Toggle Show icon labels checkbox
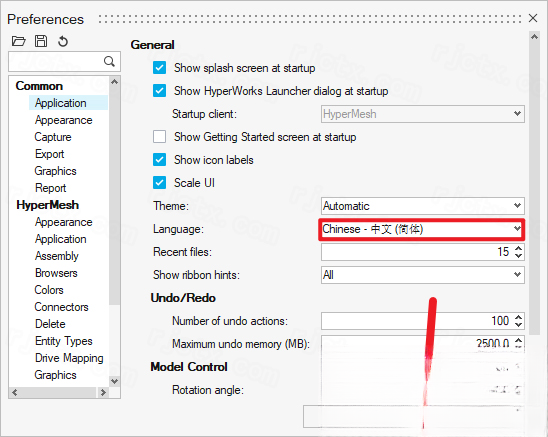 (159, 160)
